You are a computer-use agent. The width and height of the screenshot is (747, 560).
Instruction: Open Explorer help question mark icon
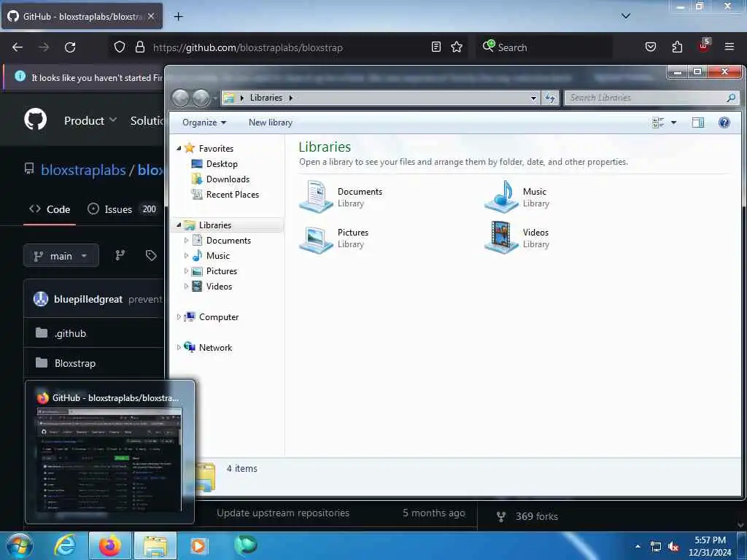pyautogui.click(x=724, y=122)
